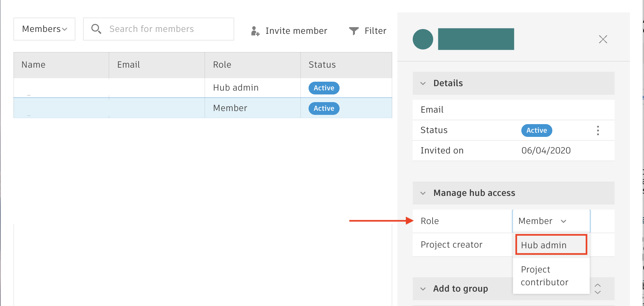Open the three-dot options menu beside Status
The width and height of the screenshot is (644, 306).
pos(597,130)
